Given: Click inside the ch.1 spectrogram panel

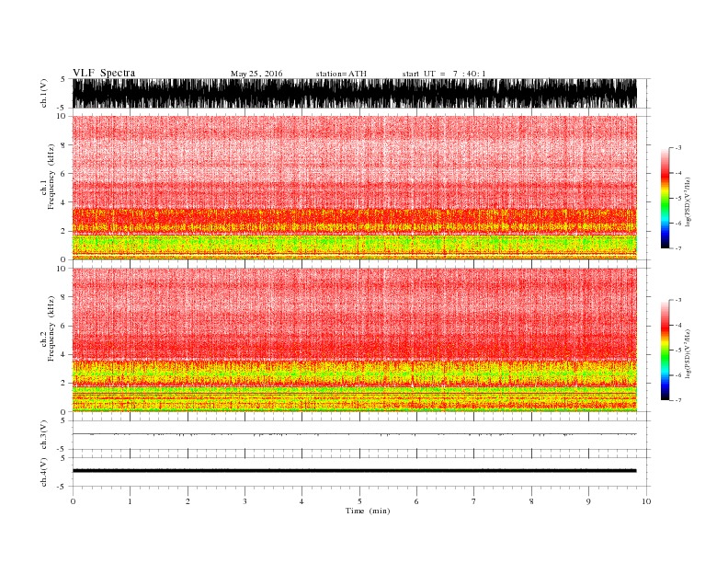Looking at the screenshot, I should pyautogui.click(x=355, y=188).
